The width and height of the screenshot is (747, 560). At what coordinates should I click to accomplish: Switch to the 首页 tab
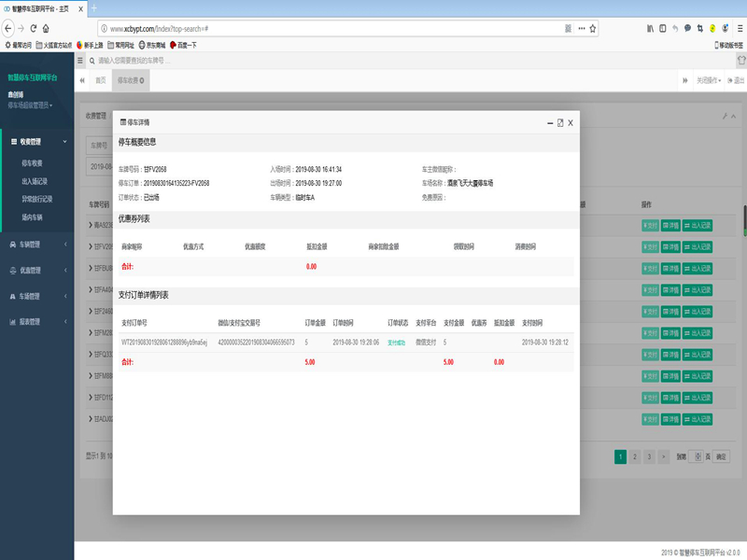(x=100, y=80)
